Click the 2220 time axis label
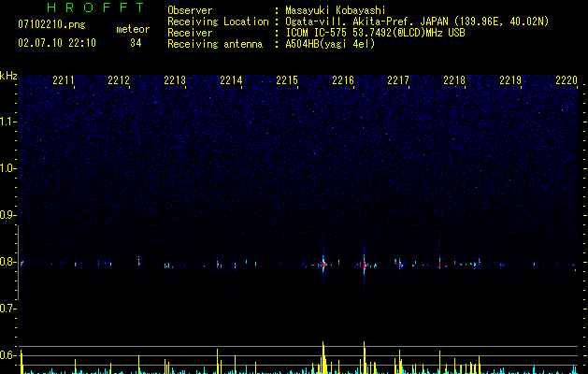Image resolution: width=588 pixels, height=374 pixels. 566,80
